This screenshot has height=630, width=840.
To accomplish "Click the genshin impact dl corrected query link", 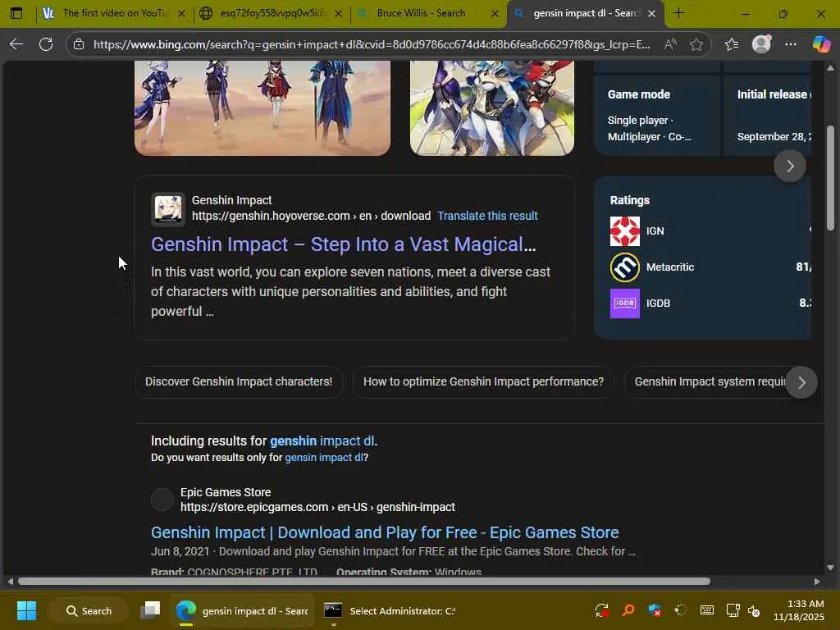I will (322, 441).
